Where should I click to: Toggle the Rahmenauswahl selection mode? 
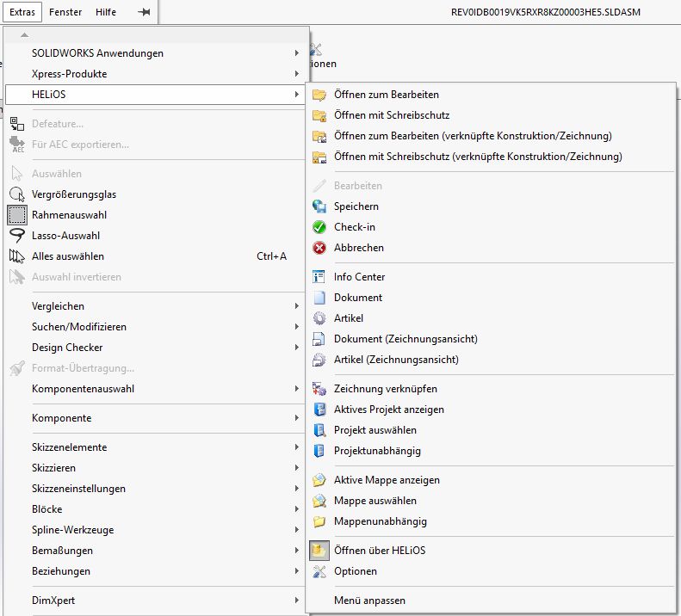point(17,215)
